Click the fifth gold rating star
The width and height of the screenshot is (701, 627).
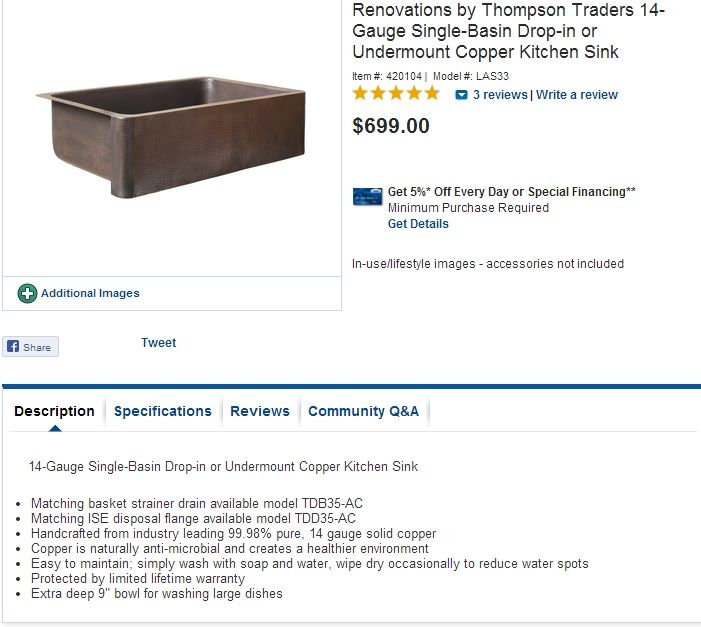tap(432, 93)
